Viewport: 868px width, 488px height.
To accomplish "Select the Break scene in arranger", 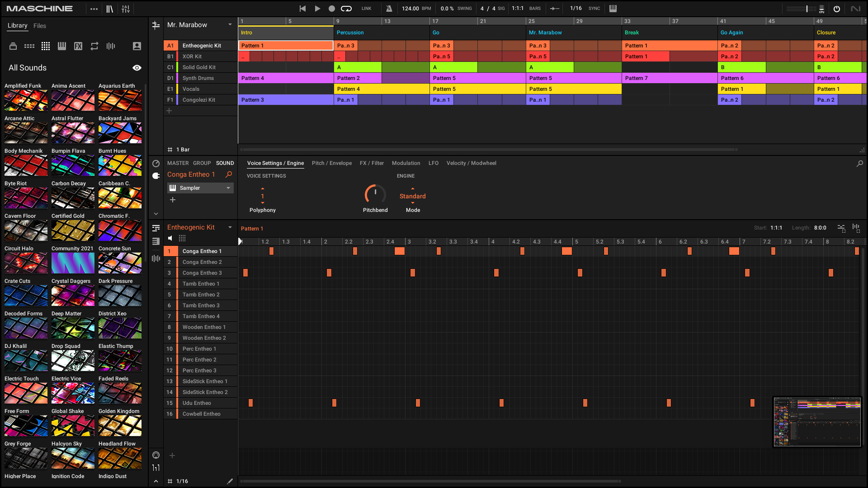I will (x=669, y=33).
